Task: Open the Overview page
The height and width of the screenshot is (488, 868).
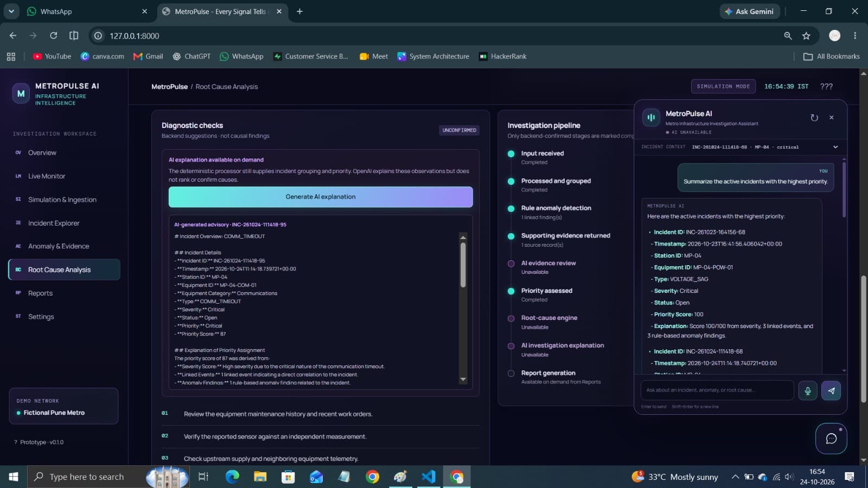Action: tap(64, 153)
